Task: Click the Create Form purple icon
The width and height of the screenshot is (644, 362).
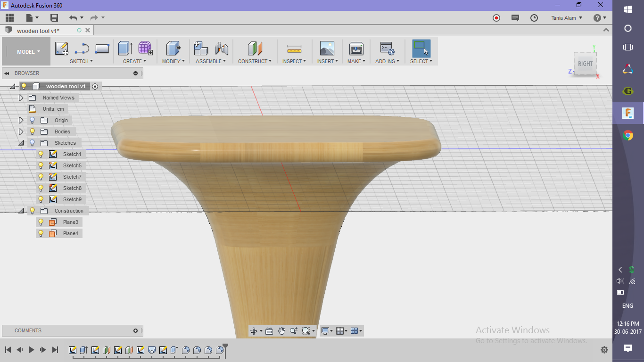Action: pos(145,49)
